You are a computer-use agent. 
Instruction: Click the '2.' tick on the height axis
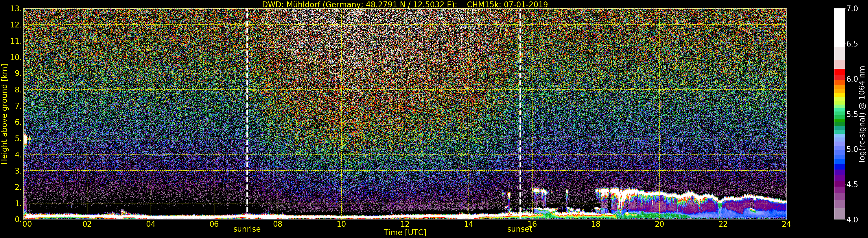18,187
